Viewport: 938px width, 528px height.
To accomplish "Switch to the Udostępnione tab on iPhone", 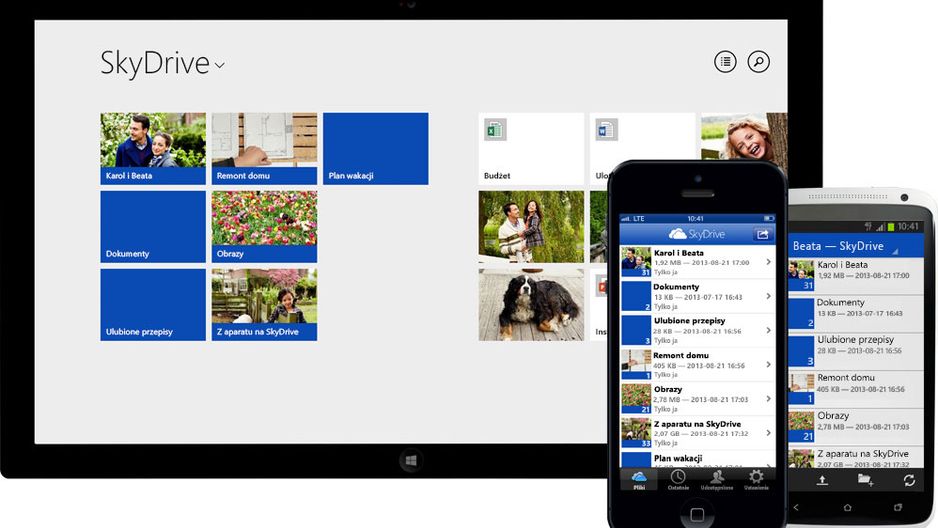I will [717, 480].
